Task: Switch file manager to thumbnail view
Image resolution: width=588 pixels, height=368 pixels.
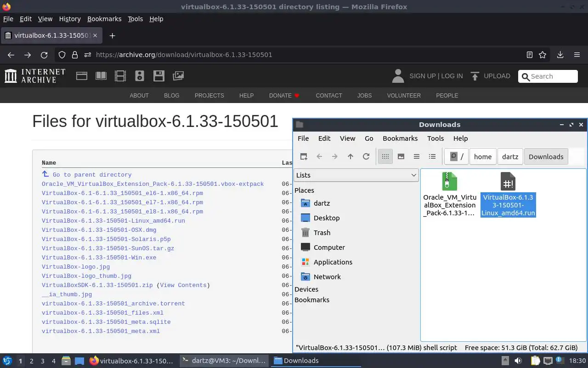Action: (401, 156)
